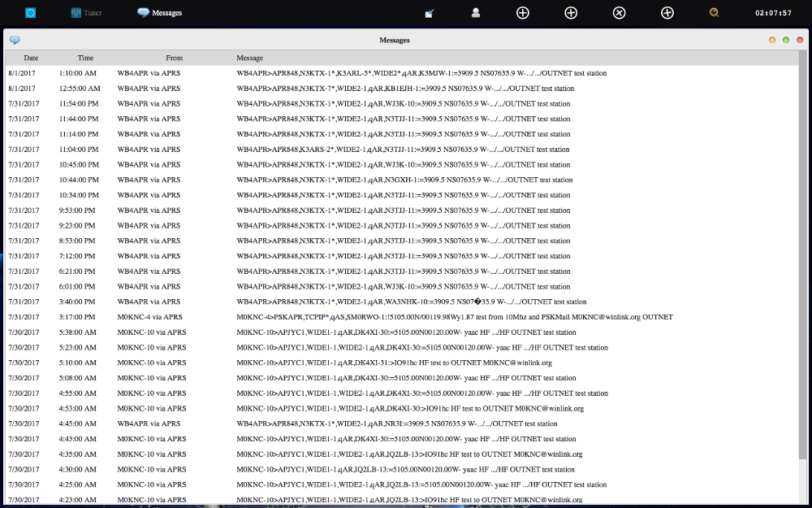Click the Messages speech bubble in top bar
Image resolution: width=812 pixels, height=508 pixels.
(x=159, y=13)
